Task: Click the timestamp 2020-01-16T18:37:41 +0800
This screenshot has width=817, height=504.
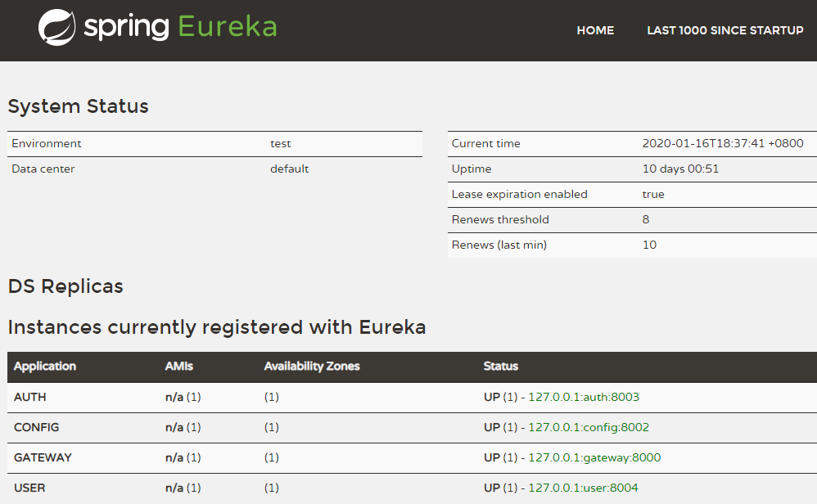Action: [x=723, y=144]
